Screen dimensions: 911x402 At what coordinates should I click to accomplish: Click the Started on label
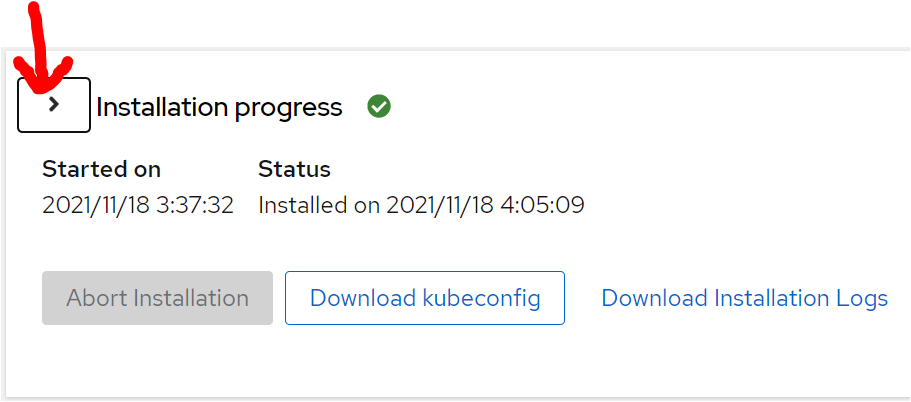[101, 169]
